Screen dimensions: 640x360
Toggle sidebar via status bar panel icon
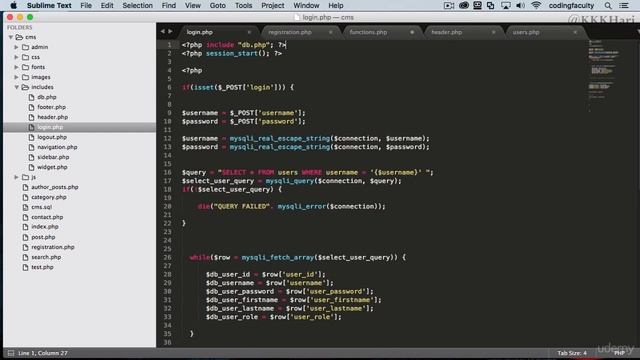tap(11, 353)
